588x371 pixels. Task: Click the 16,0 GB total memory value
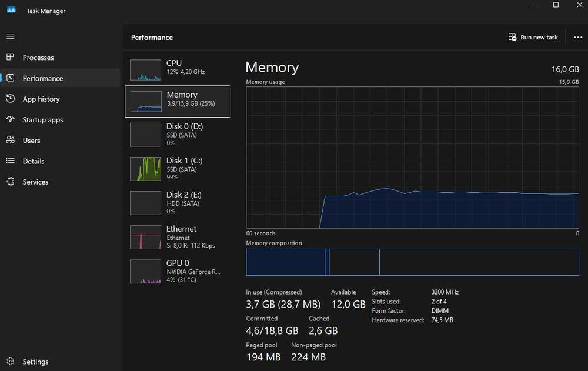pyautogui.click(x=564, y=69)
